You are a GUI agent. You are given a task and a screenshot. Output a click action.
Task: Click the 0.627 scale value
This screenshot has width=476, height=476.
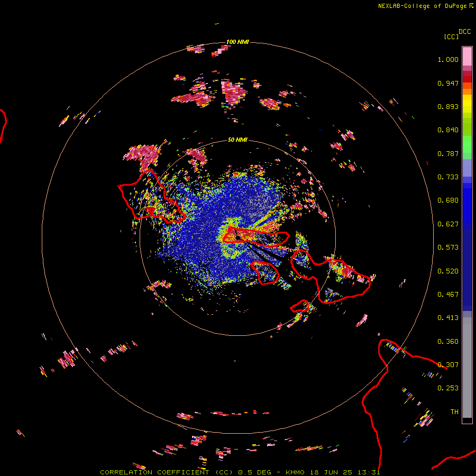[448, 224]
